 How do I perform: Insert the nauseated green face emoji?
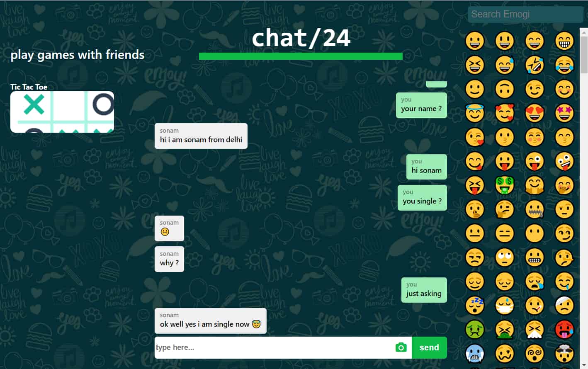(475, 330)
